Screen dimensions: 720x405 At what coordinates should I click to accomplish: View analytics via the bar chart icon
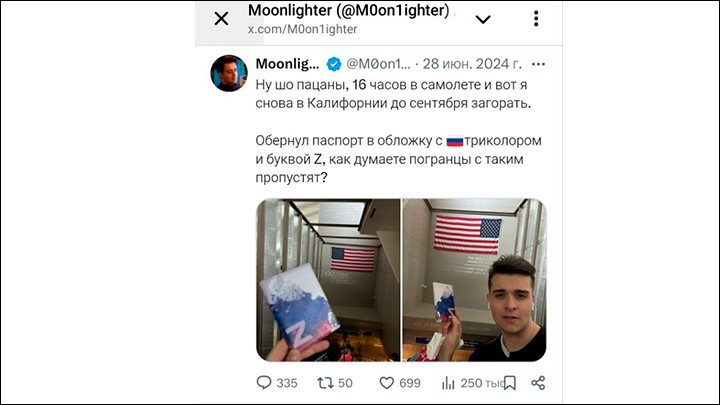(x=448, y=382)
